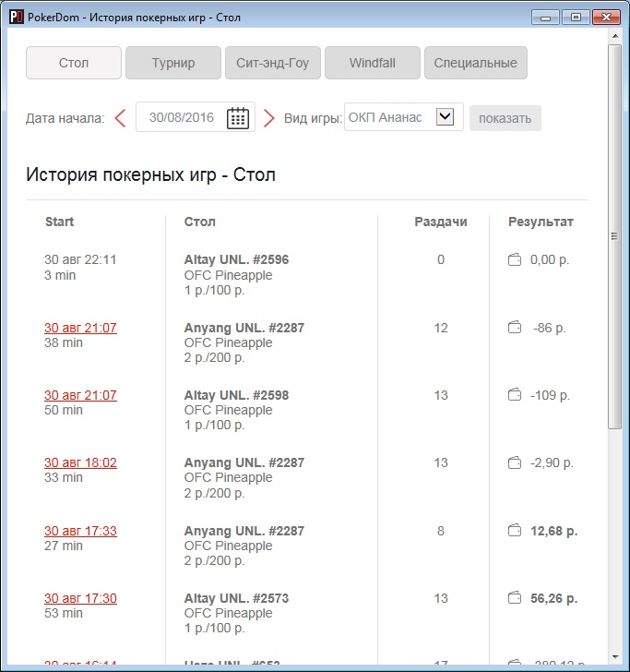630x672 pixels.
Task: Go to next date with right arrow
Action: pyautogui.click(x=269, y=118)
